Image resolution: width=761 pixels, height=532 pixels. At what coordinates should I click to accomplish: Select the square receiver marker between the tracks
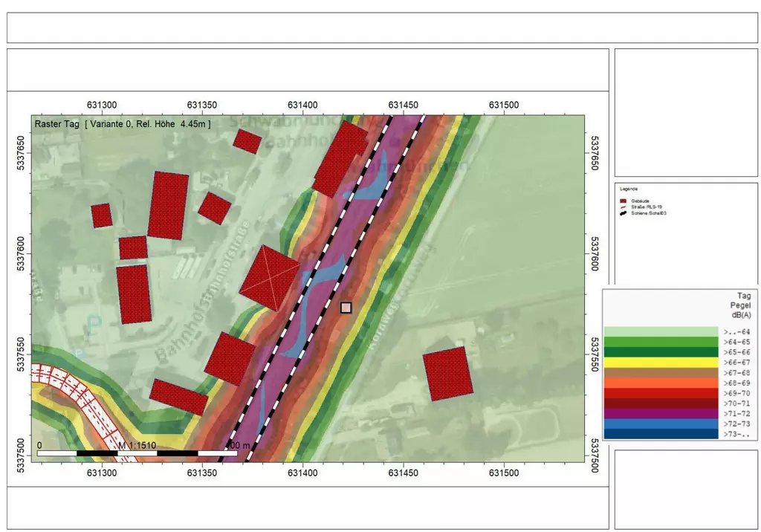346,308
